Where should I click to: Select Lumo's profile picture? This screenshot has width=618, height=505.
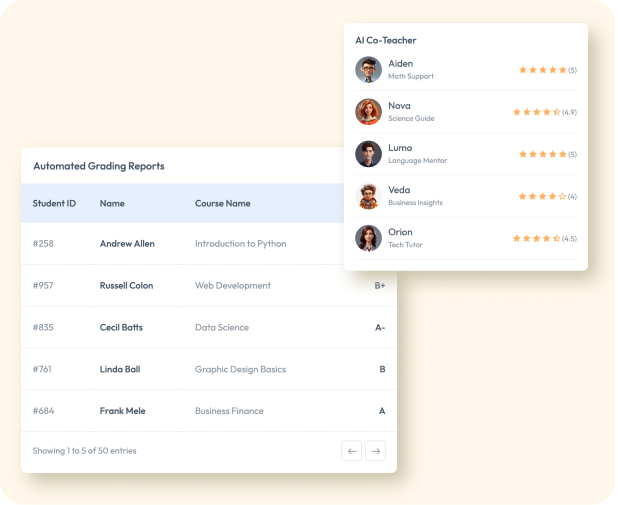point(368,154)
